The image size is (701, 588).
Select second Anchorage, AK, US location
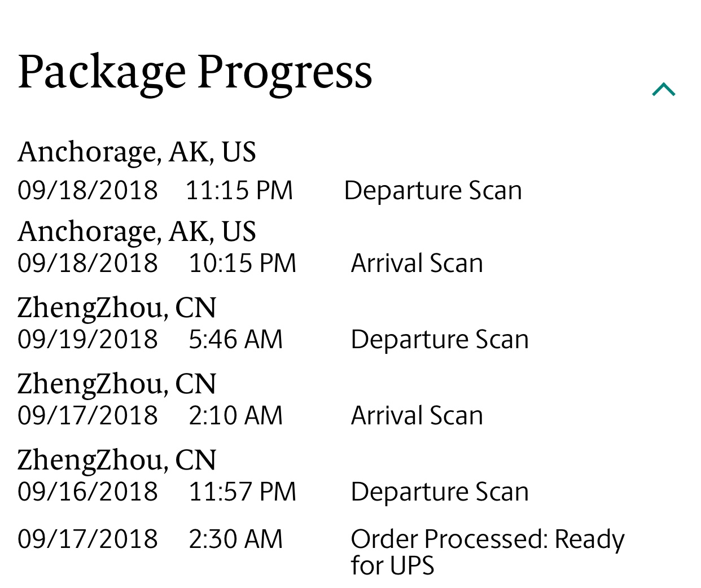click(137, 231)
